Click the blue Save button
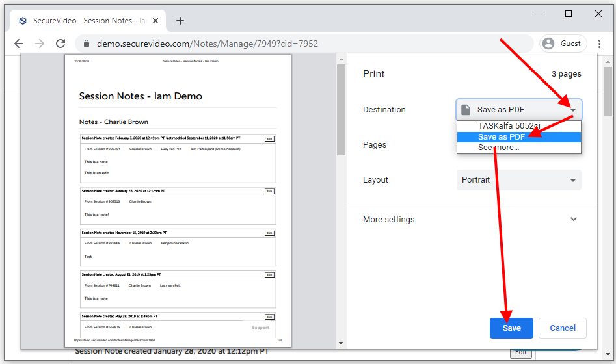Screen dimensions: 616x364 pos(511,328)
